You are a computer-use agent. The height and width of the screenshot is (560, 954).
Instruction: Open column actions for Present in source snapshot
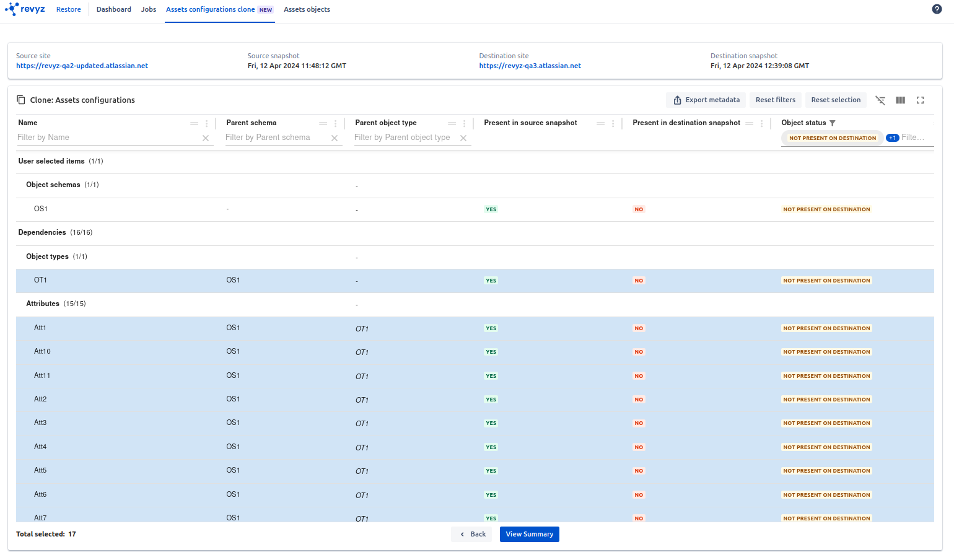[613, 123]
